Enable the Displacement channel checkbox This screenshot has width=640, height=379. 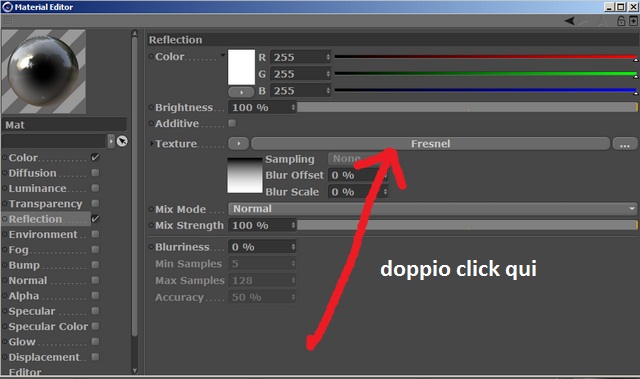[x=95, y=357]
